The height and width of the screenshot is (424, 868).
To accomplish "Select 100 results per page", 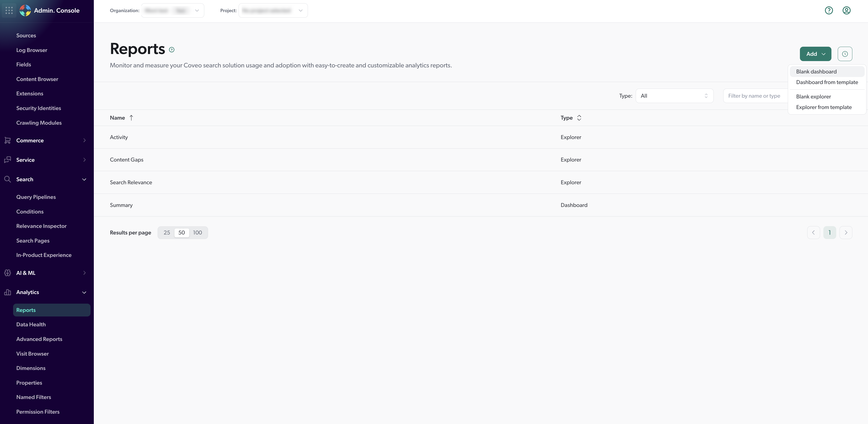I will coord(197,232).
